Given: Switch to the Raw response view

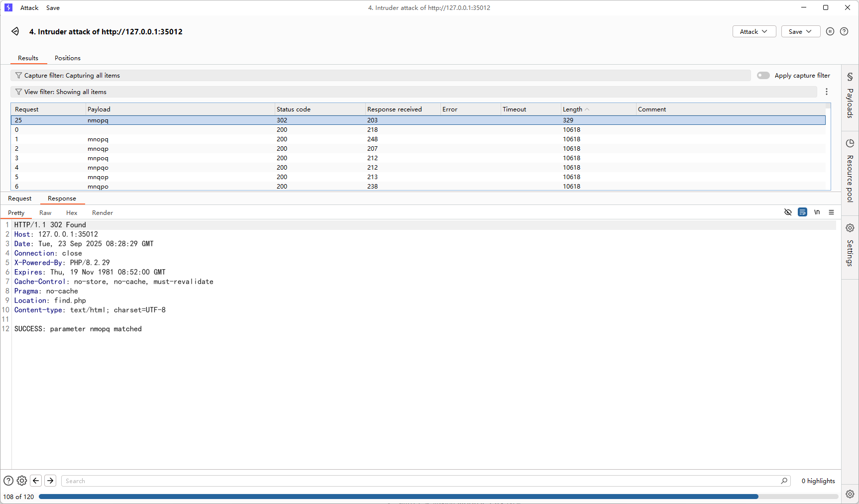Looking at the screenshot, I should click(x=45, y=213).
